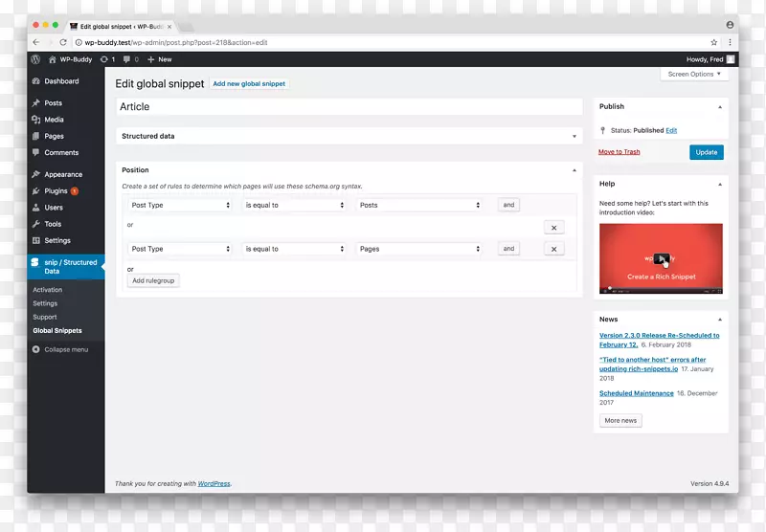Click the WordPress logo in admin bar
This screenshot has height=532, width=766.
pos(35,59)
